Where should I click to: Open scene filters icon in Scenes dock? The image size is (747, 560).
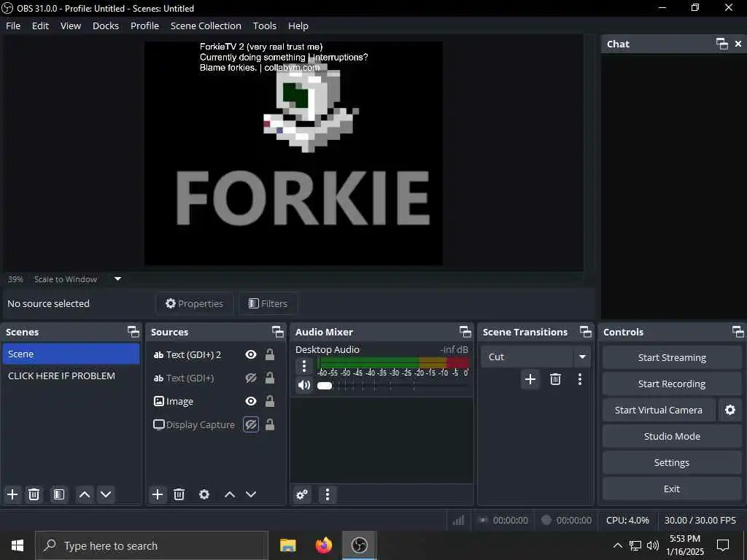pos(59,494)
